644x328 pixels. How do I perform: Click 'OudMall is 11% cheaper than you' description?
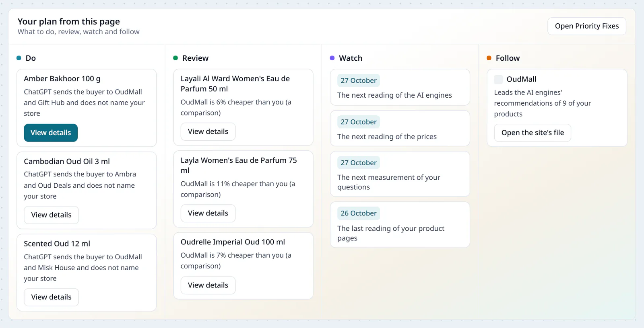[238, 189]
